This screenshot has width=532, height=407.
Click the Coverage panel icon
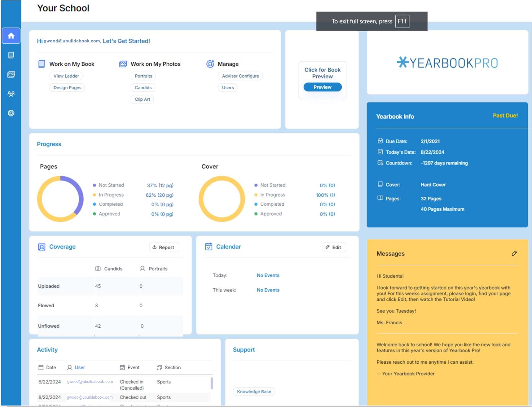point(42,247)
